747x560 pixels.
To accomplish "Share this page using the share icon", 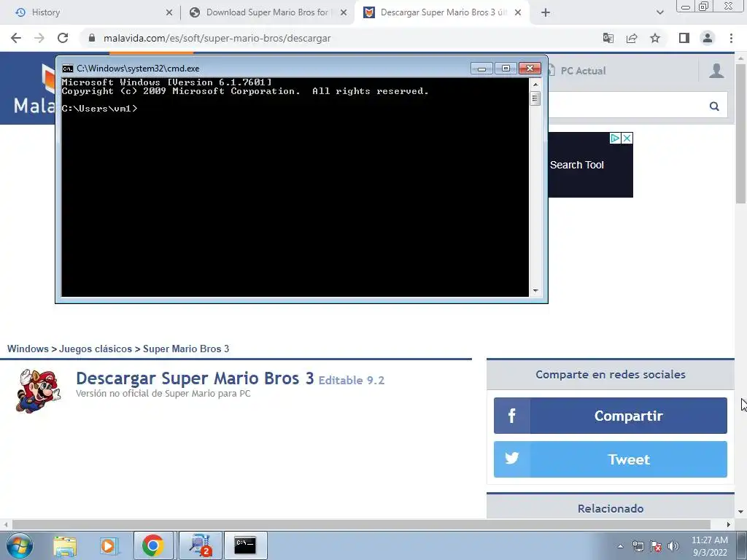I will [632, 38].
